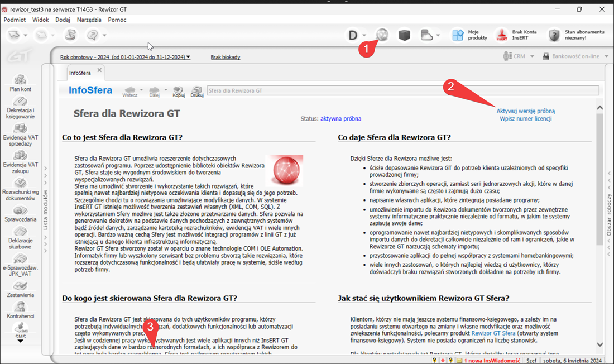
Task: Click the Szef user in status bar
Action: click(531, 361)
